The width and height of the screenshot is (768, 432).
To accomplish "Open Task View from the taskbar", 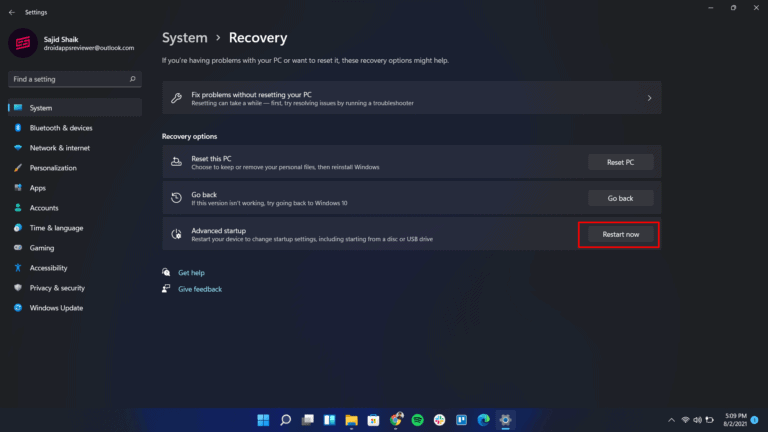I will pyautogui.click(x=308, y=420).
